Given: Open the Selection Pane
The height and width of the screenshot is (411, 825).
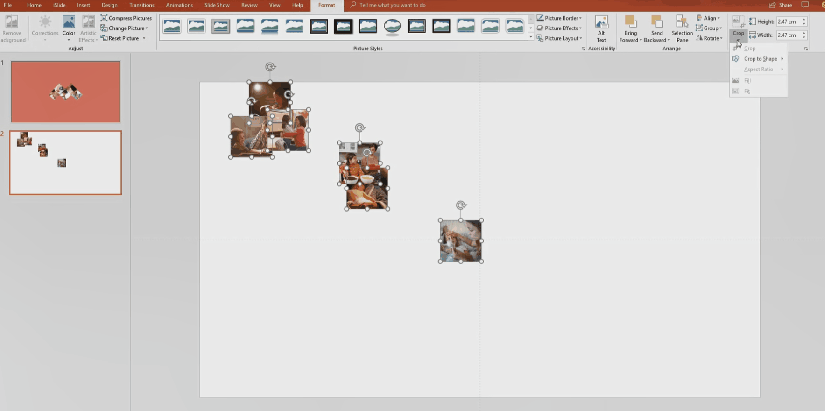Looking at the screenshot, I should (x=682, y=29).
